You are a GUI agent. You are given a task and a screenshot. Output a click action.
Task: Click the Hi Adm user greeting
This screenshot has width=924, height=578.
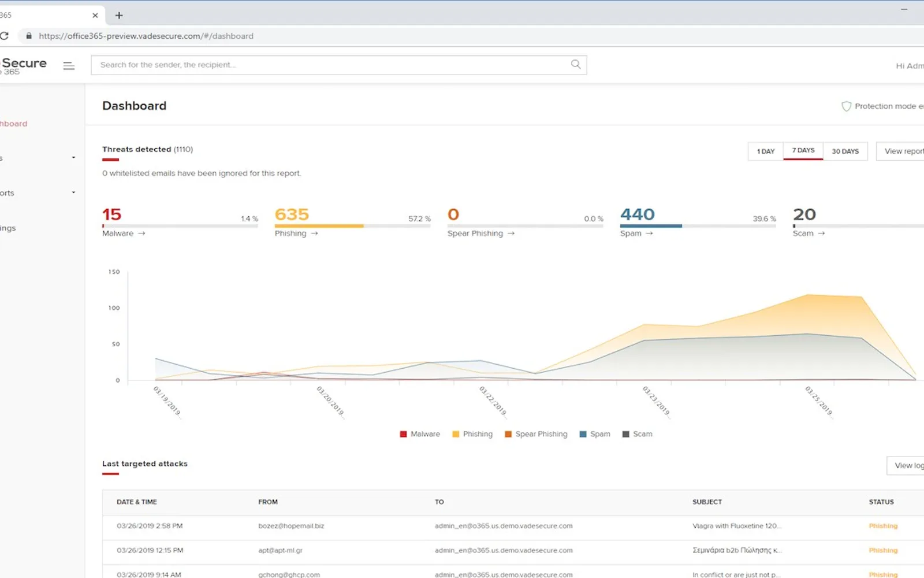910,66
